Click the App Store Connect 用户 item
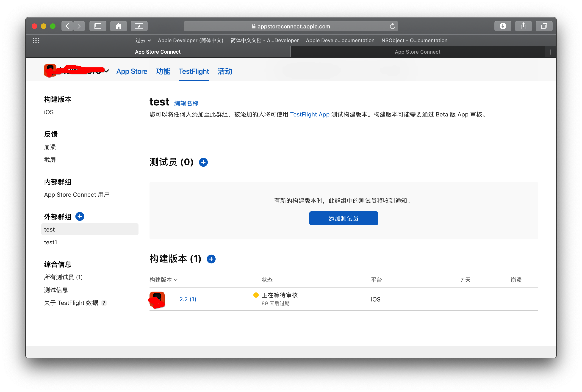 pyautogui.click(x=76, y=195)
